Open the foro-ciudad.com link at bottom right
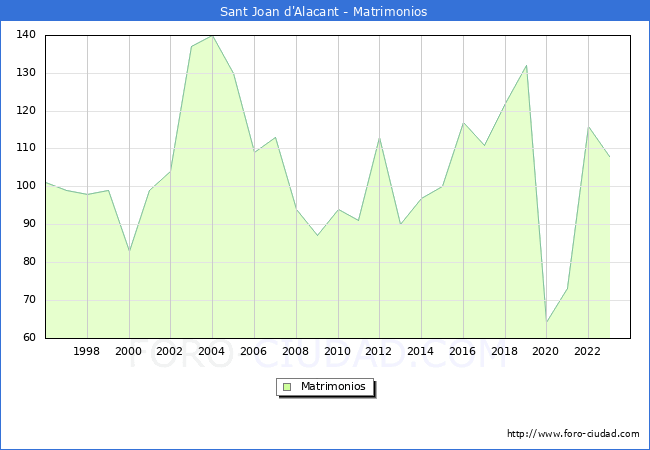This screenshot has width=650, height=450. pyautogui.click(x=573, y=434)
